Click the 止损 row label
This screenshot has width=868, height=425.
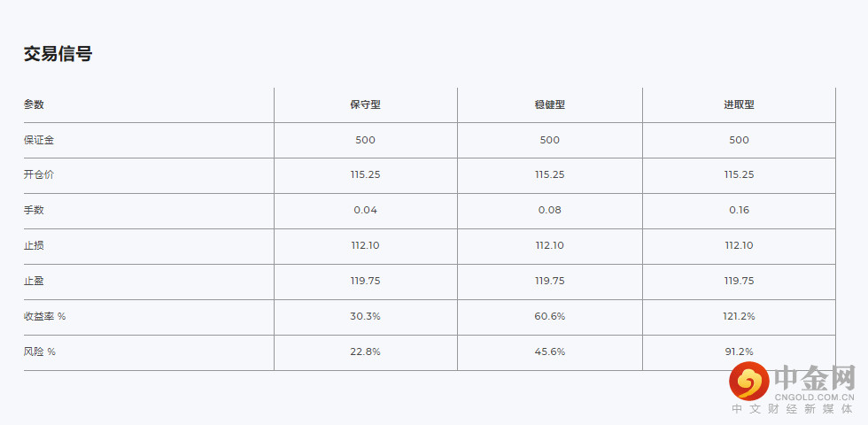(x=35, y=246)
